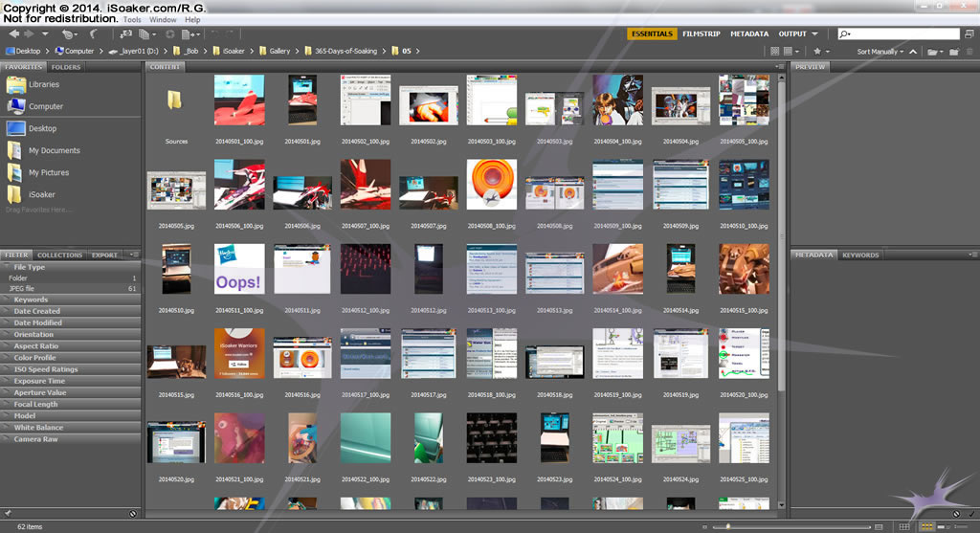Switch to the Output workspace
This screenshot has width=980, height=533.
tap(792, 33)
